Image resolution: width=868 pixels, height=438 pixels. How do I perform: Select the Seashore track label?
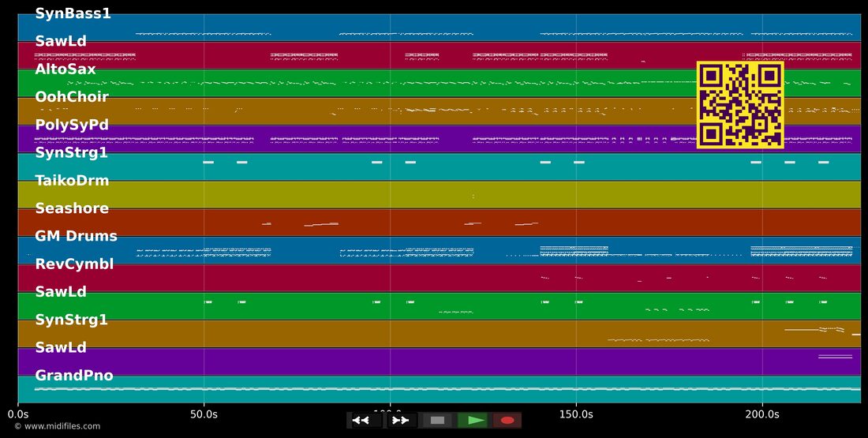tap(71, 208)
